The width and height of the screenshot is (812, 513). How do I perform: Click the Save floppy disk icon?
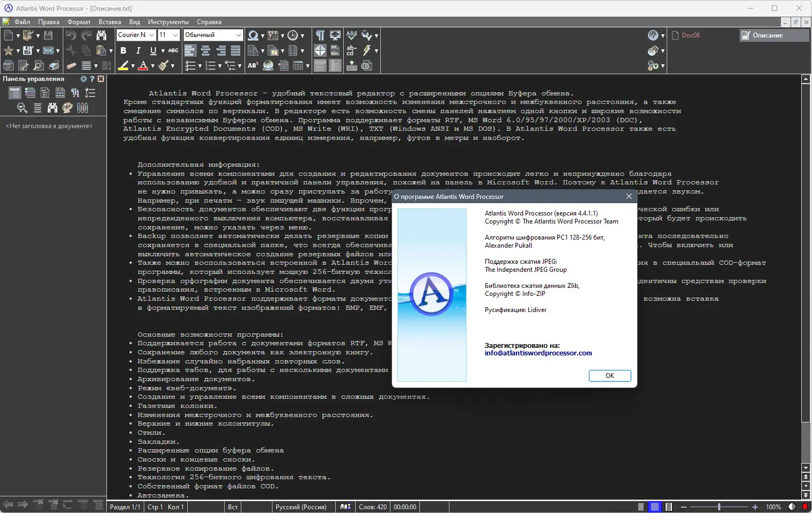click(x=48, y=35)
